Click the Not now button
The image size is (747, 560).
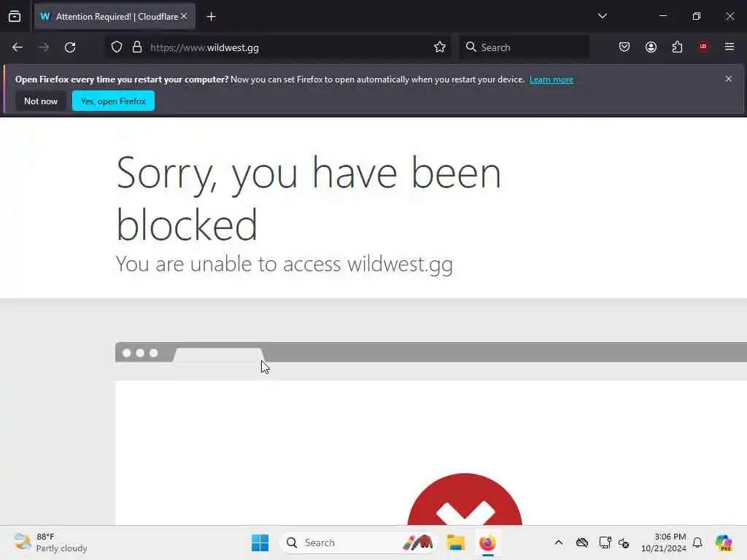[x=41, y=101]
